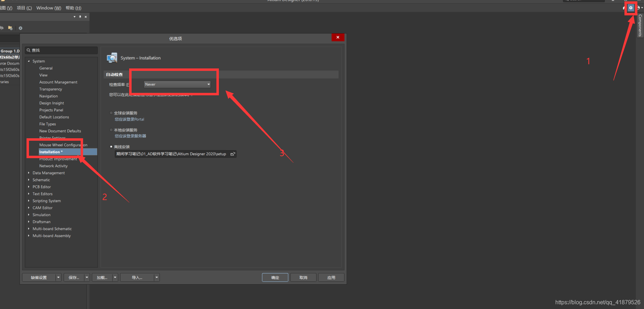Expand the Data Management tree node
The width and height of the screenshot is (644, 309).
29,173
